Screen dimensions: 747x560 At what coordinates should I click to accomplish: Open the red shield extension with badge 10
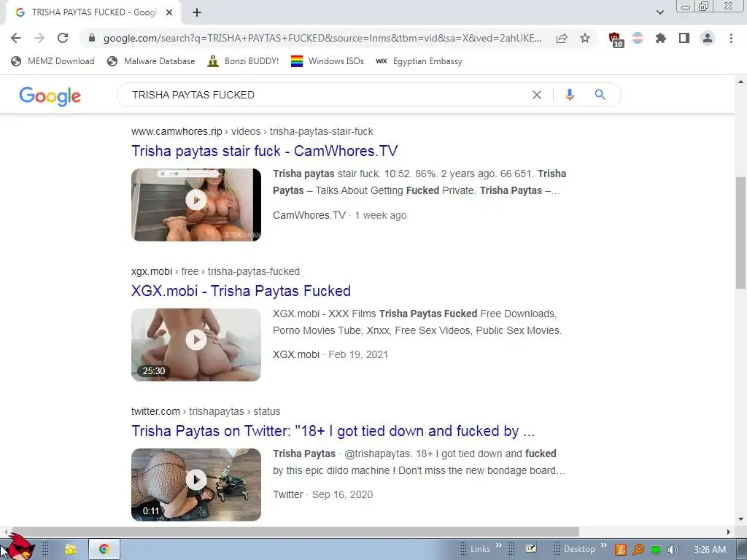coord(615,39)
